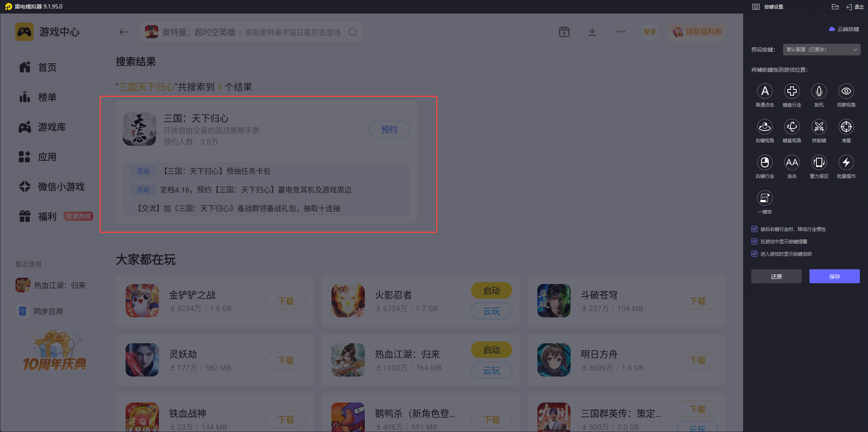The image size is (868, 432).
Task: Open the 预设按键 preset dropdown
Action: coord(821,50)
